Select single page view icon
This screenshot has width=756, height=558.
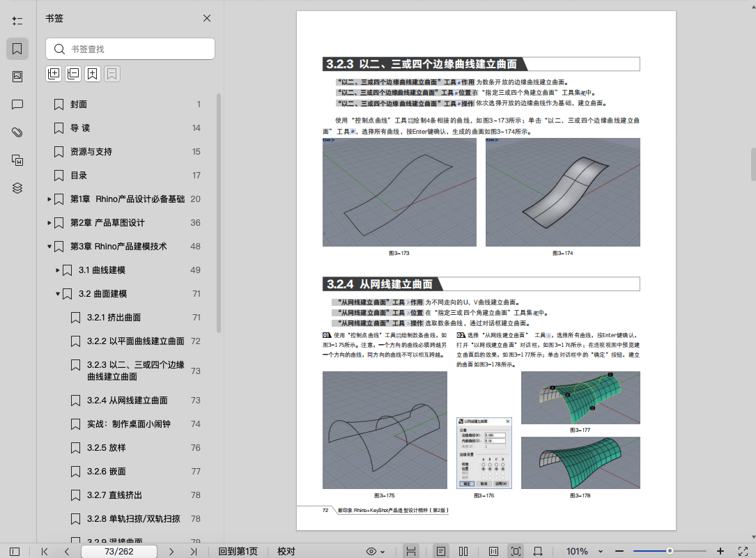[440, 551]
